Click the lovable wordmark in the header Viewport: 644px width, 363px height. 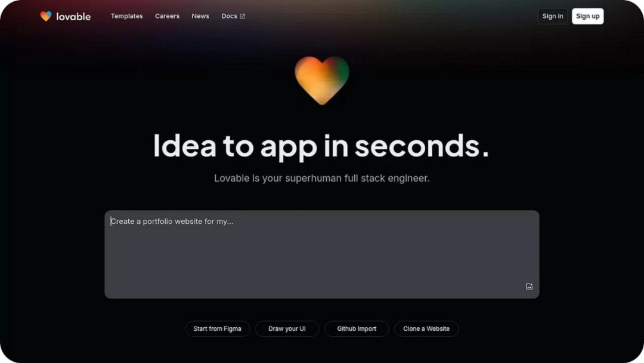[73, 17]
